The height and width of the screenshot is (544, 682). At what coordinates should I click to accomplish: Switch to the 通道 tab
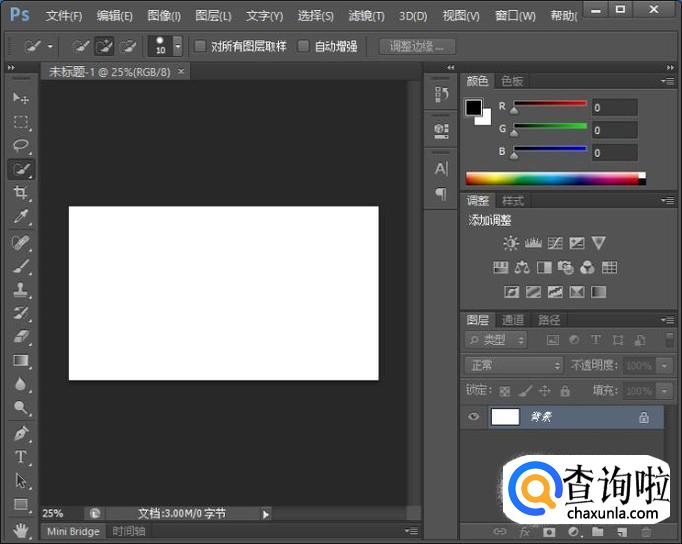(x=513, y=320)
